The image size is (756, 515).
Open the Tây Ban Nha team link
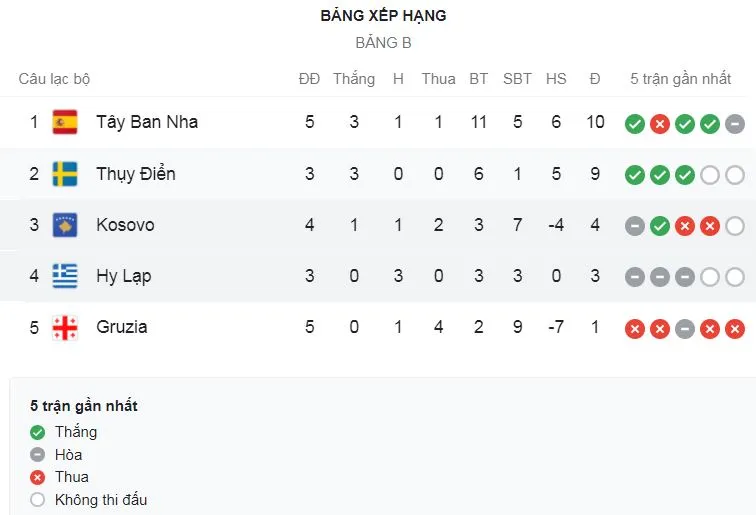pyautogui.click(x=147, y=122)
